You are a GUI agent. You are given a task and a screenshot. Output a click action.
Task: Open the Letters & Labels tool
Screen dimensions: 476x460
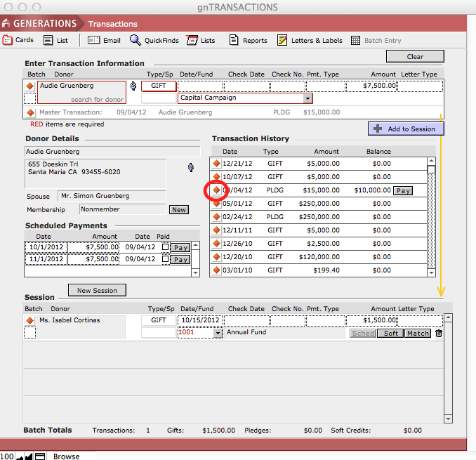coord(282,40)
